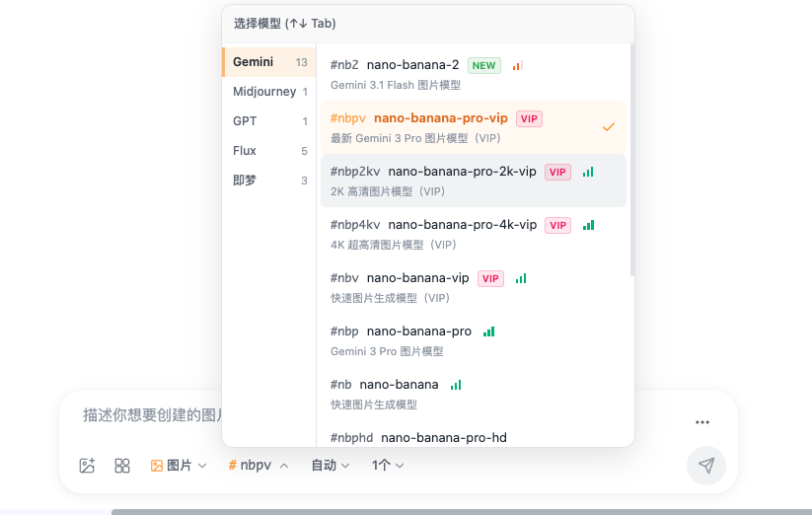
Task: Click the checkmark on nano-banana-pro-vip
Action: point(609,127)
